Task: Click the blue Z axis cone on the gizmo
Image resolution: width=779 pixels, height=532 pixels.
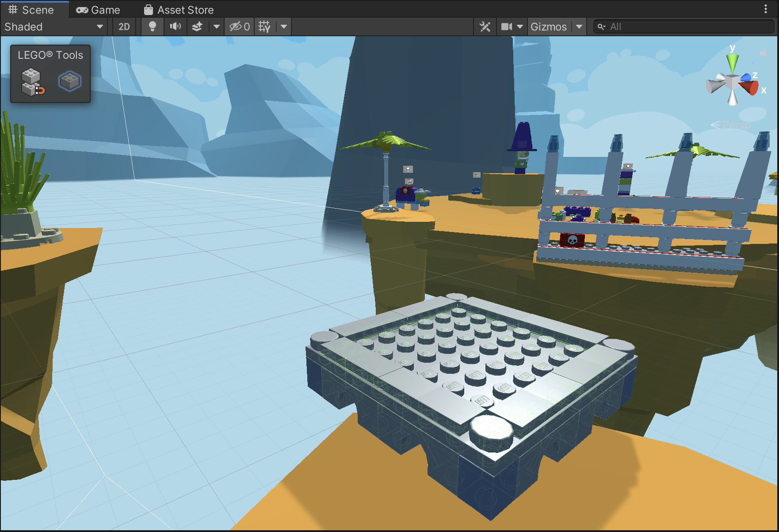Action: coord(746,77)
